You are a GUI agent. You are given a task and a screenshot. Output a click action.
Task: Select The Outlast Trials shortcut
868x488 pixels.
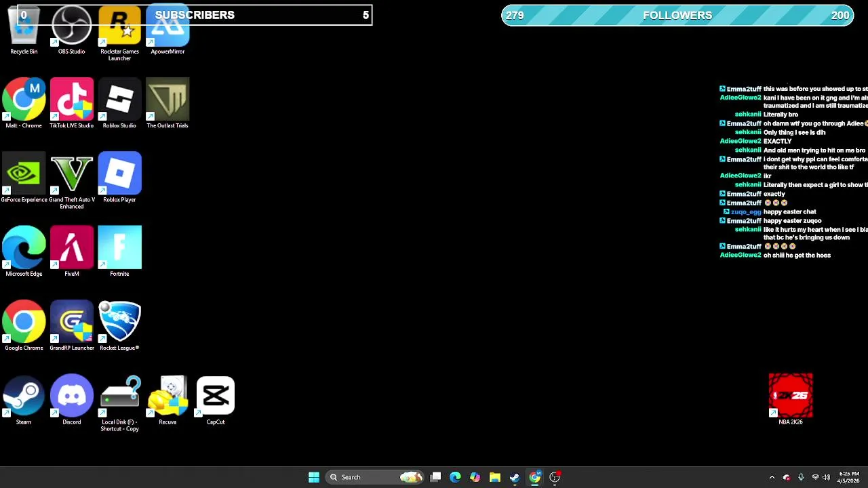tap(167, 104)
